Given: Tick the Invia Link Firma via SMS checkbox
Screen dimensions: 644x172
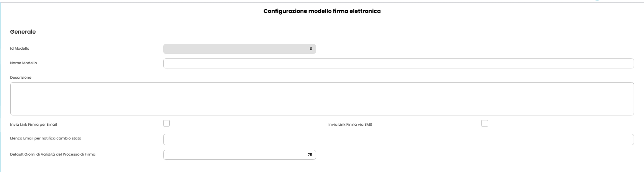Looking at the screenshot, I should pyautogui.click(x=485, y=123).
